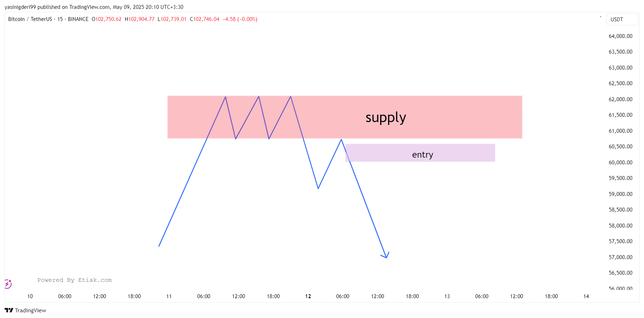Select the purple entry zone rectangle

420,153
